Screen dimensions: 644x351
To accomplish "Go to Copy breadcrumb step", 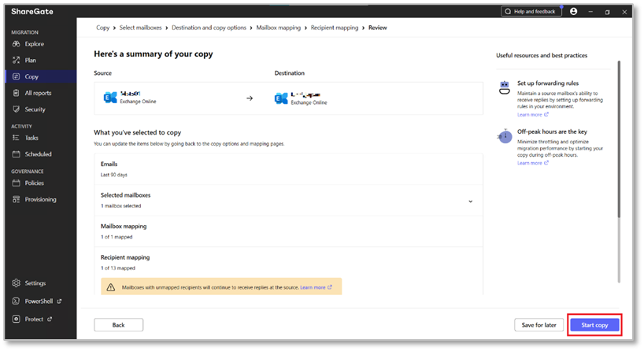I will [x=102, y=28].
